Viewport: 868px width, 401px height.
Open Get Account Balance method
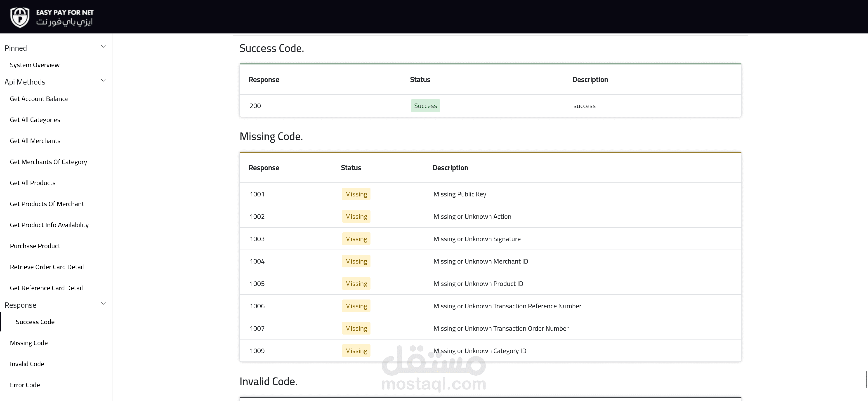coord(39,99)
